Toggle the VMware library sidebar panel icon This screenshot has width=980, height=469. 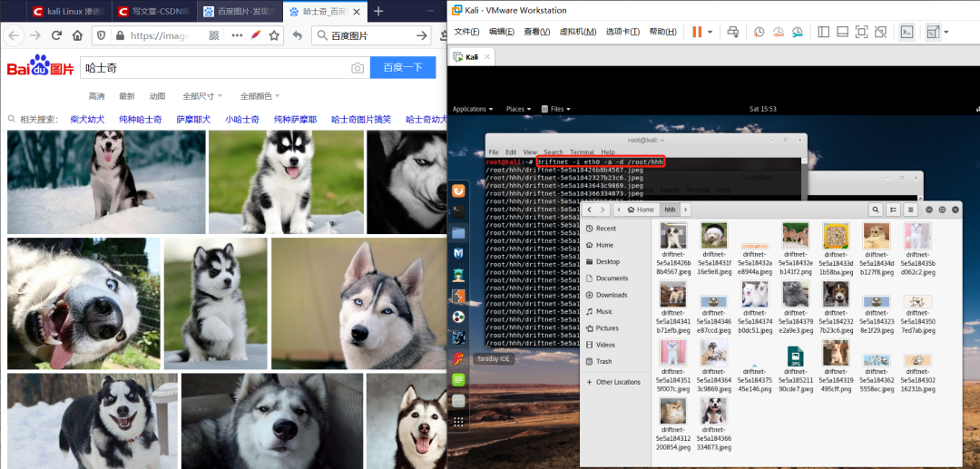pos(823,32)
